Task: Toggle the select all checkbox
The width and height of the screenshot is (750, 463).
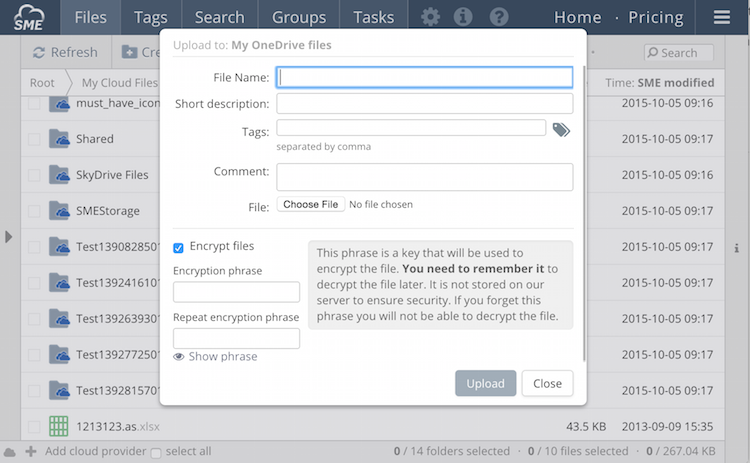Action: point(155,452)
